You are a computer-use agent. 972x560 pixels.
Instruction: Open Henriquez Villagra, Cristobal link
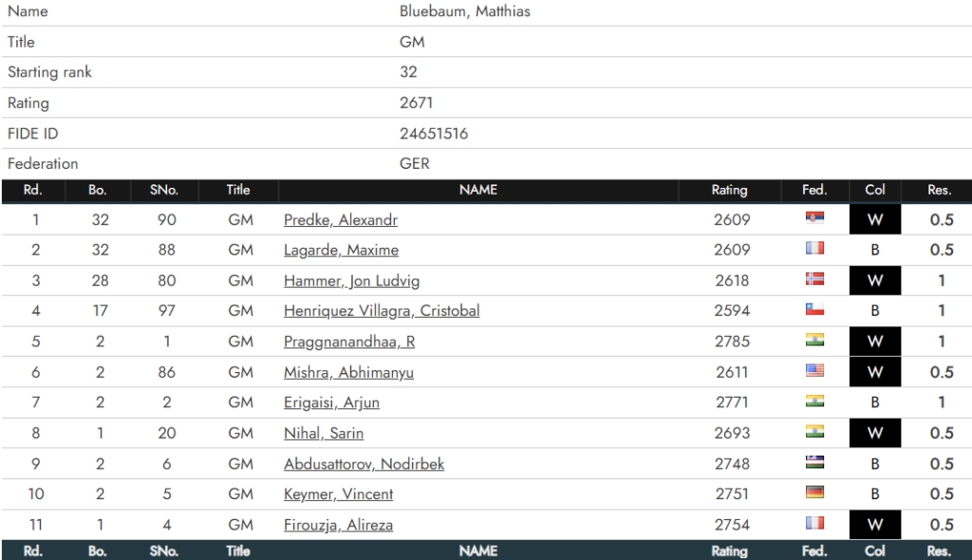coord(381,311)
